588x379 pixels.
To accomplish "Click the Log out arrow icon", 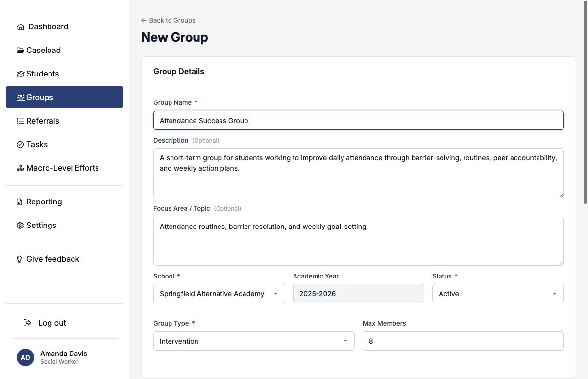I will coord(27,323).
